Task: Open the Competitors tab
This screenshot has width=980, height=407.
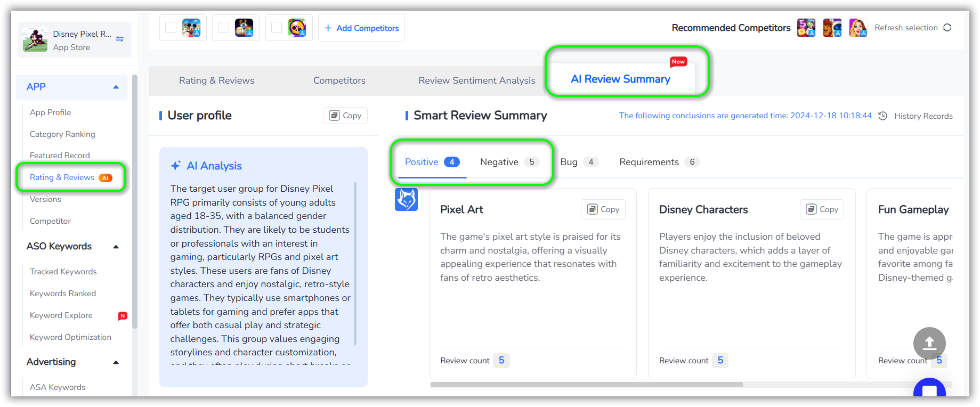Action: tap(339, 80)
